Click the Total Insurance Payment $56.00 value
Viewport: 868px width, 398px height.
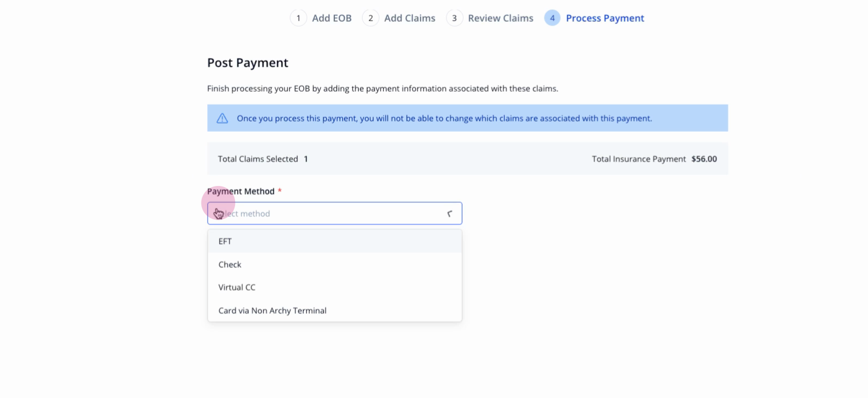click(704, 159)
